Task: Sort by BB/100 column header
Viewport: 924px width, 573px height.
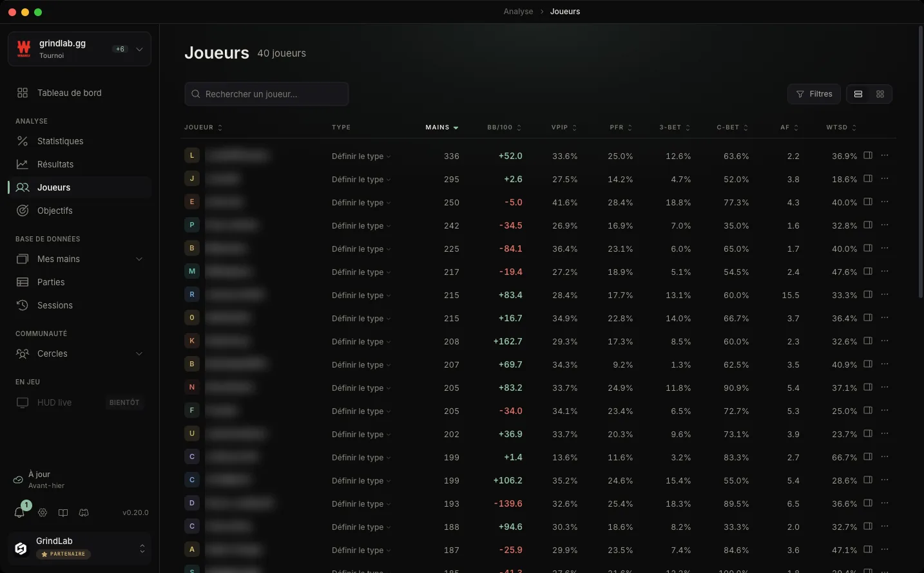Action: tap(504, 127)
